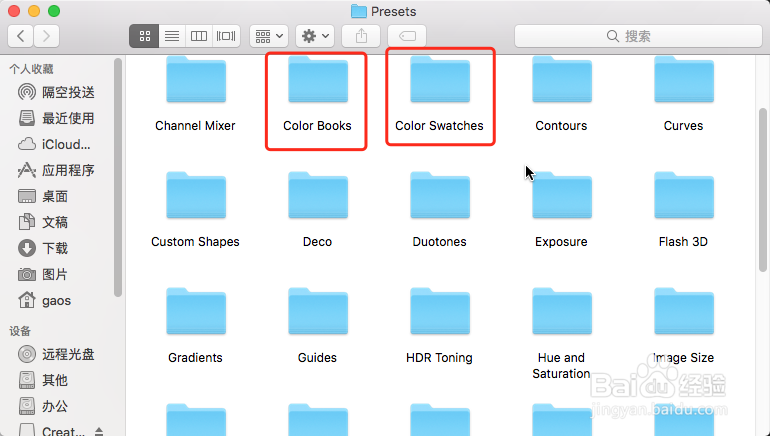Select the Exposure folder
The width and height of the screenshot is (770, 436).
point(561,210)
